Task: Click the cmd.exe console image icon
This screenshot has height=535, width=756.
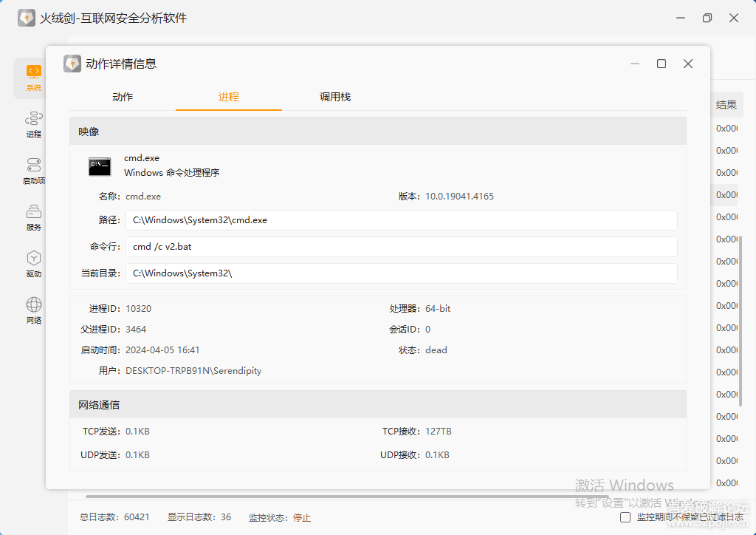Action: (100, 166)
